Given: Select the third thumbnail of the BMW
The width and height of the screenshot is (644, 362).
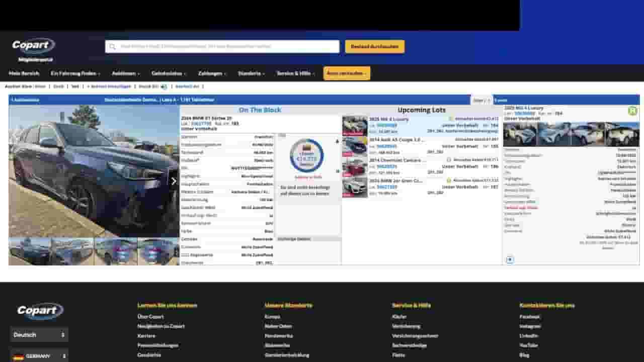Looking at the screenshot, I should 116,251.
